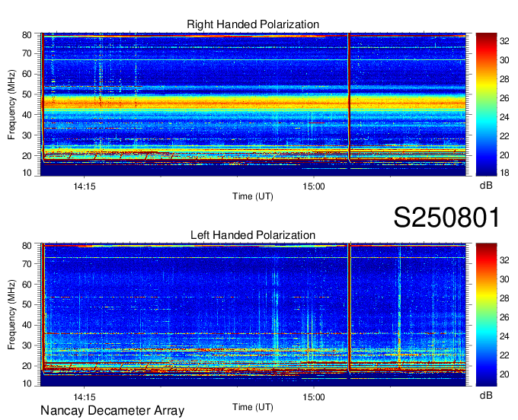
Task: Click 50 MHz tick on Right Handed plot
Action: coord(27,94)
